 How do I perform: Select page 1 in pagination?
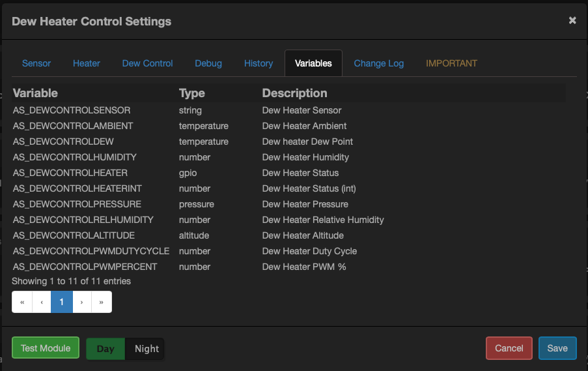62,302
